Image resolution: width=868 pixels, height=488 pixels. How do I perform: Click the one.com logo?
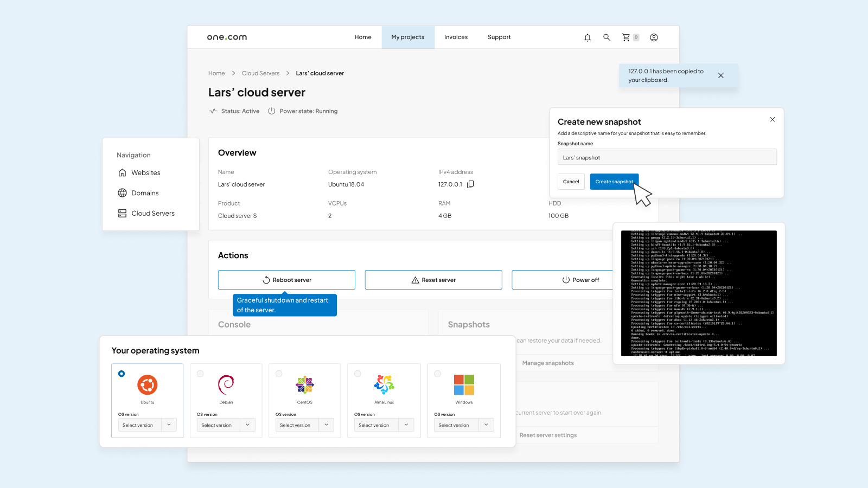[x=227, y=37]
